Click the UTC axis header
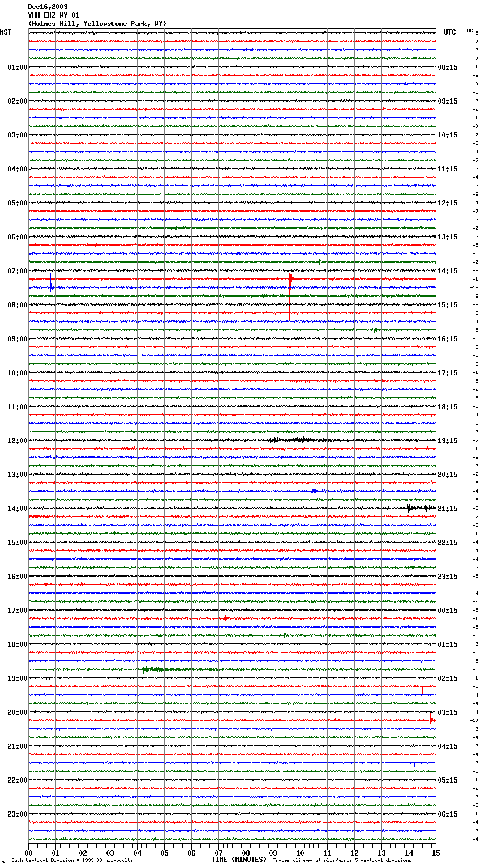The image size is (481, 868). 450,32
